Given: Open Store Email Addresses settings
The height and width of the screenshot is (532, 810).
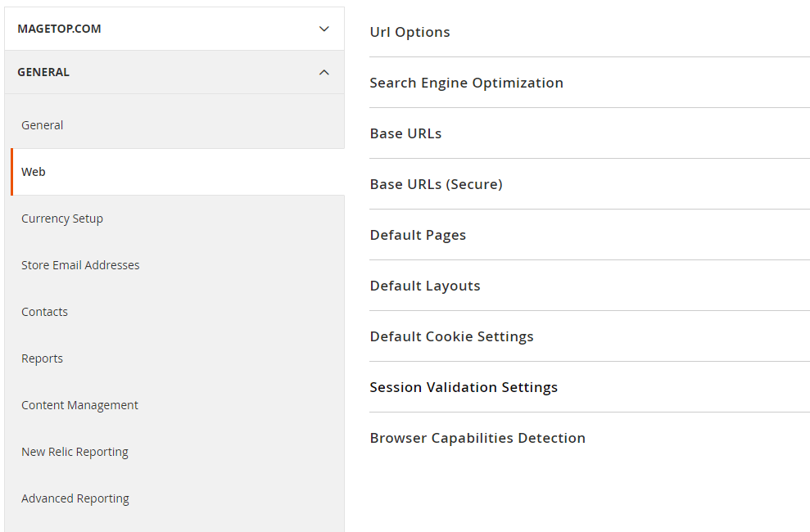Looking at the screenshot, I should tap(80, 265).
